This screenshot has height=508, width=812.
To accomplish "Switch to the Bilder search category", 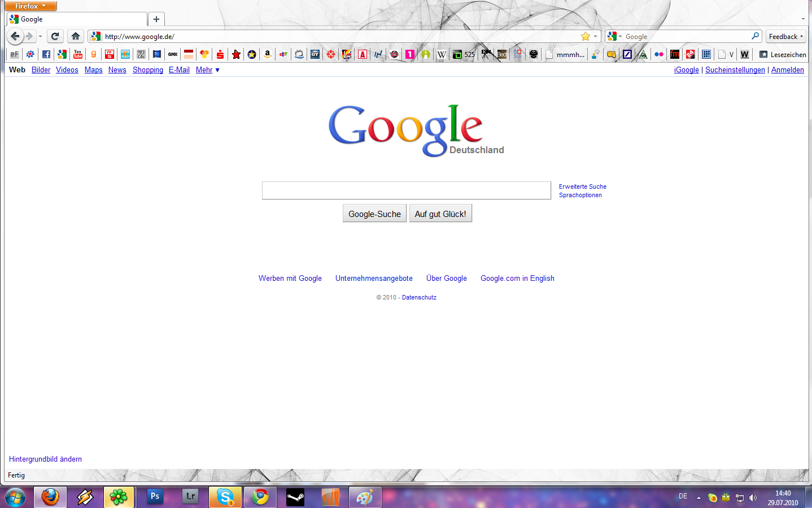I will 41,70.
